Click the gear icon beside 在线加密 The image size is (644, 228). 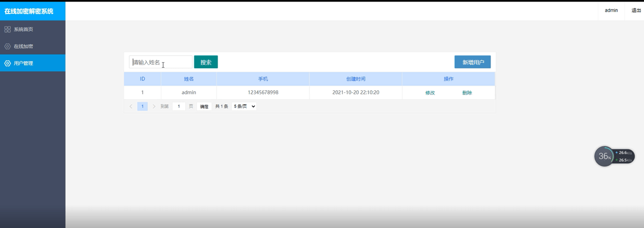(7, 46)
